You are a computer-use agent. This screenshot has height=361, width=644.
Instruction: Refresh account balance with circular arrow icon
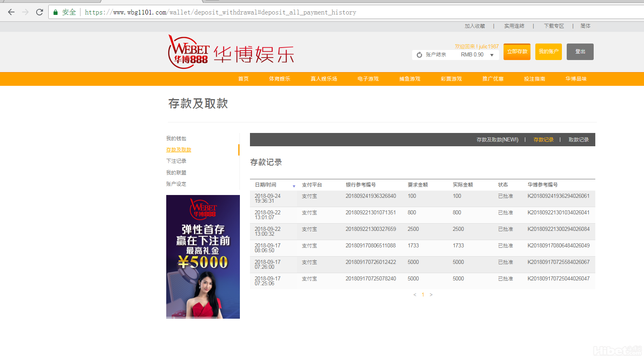click(419, 55)
